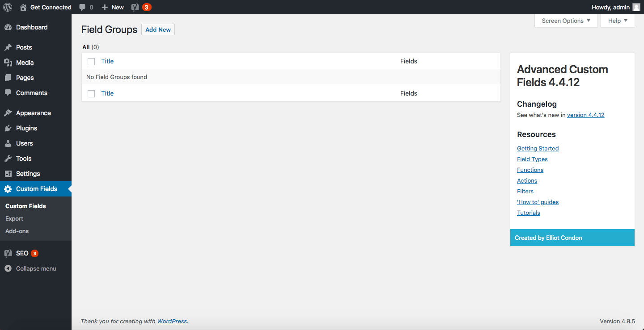Click the Version 4.9.5 footer text
Viewport: 644px width, 330px height.
(x=617, y=321)
